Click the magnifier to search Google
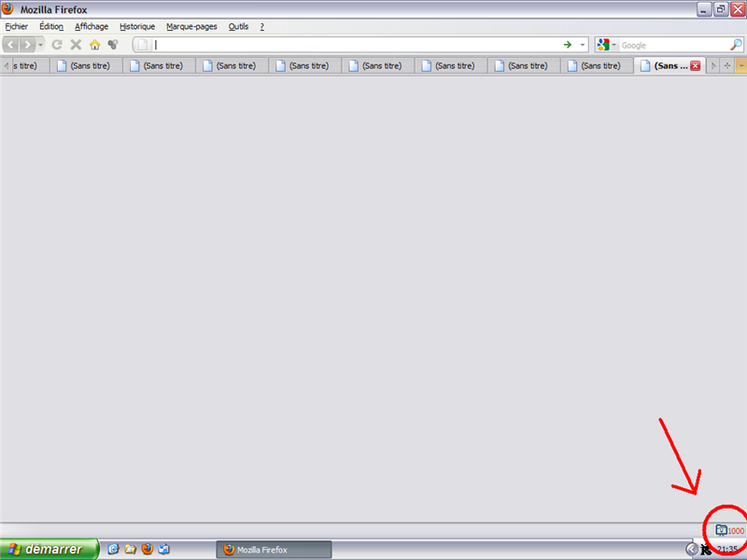 point(738,45)
